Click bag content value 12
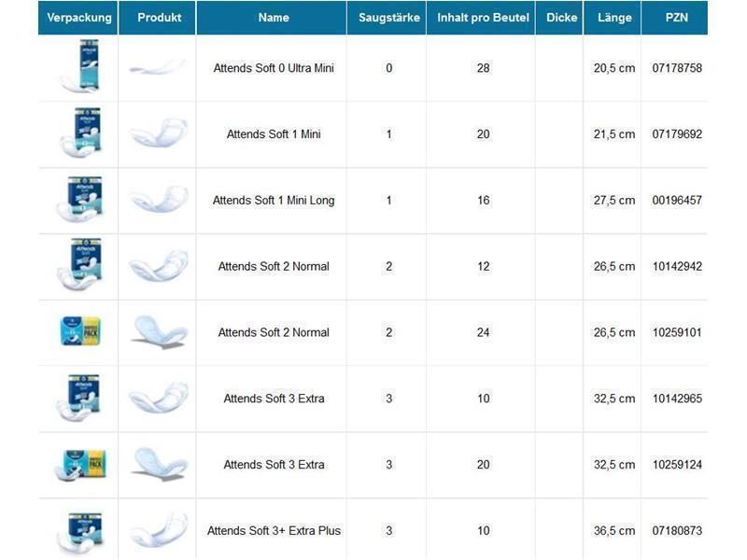 (483, 267)
